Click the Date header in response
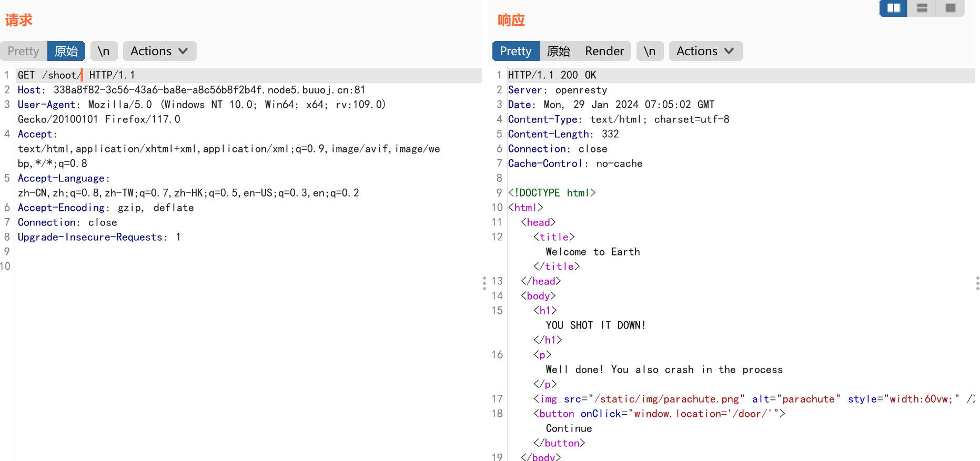This screenshot has width=980, height=461. 611,105
